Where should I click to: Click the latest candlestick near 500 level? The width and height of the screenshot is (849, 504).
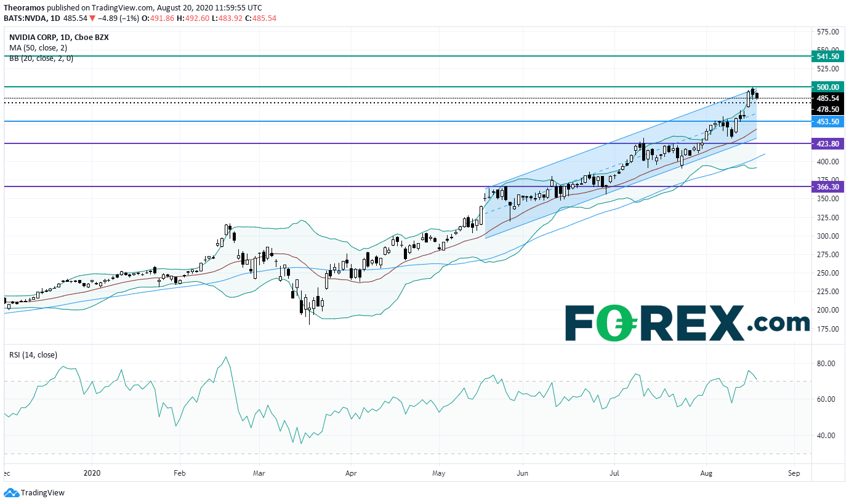757,95
